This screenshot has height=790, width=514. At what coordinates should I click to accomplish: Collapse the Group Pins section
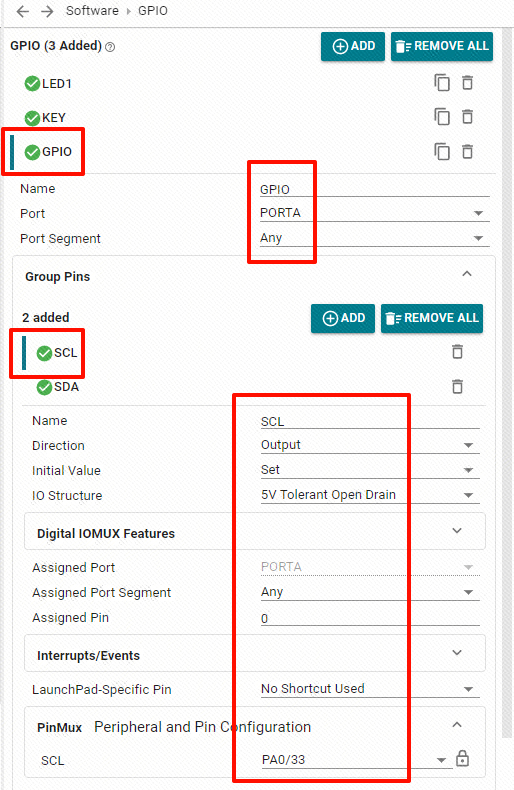click(x=467, y=274)
